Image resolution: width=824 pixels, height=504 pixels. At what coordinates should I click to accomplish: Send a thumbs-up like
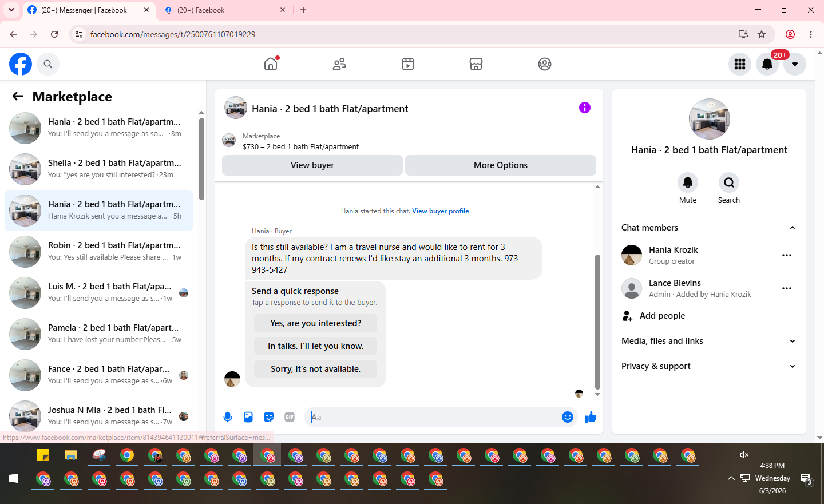591,417
